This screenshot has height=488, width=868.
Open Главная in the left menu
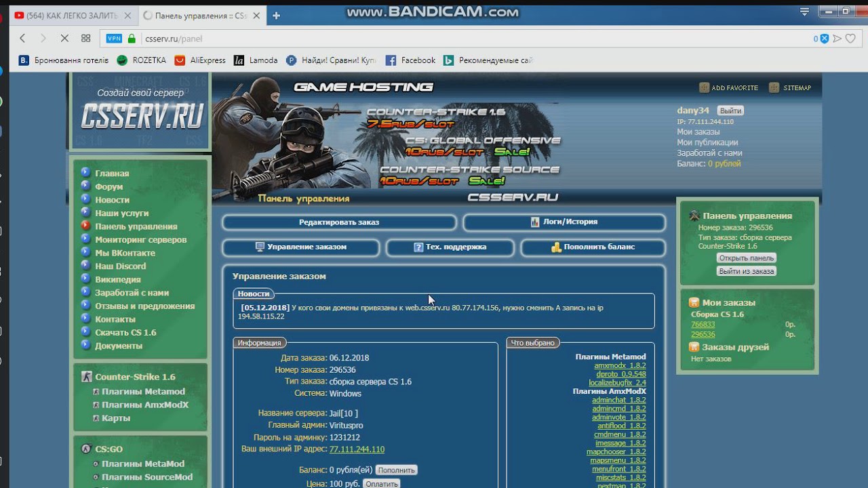point(112,174)
